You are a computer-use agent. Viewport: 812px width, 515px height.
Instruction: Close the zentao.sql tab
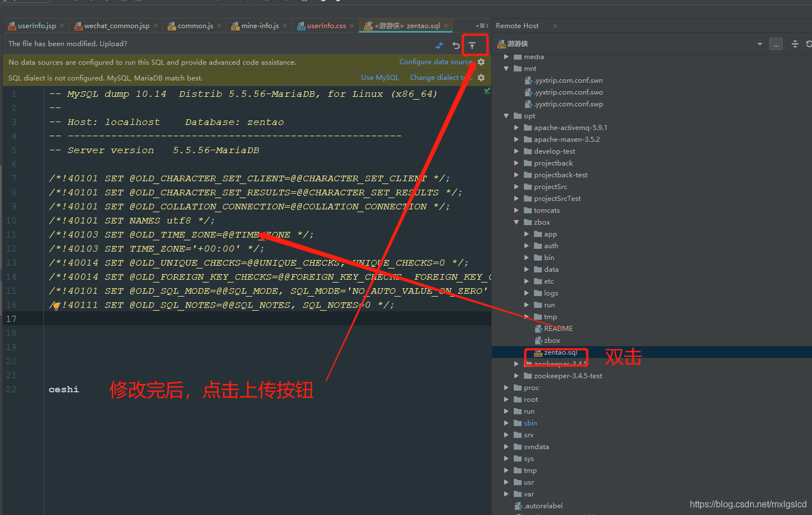tap(446, 26)
